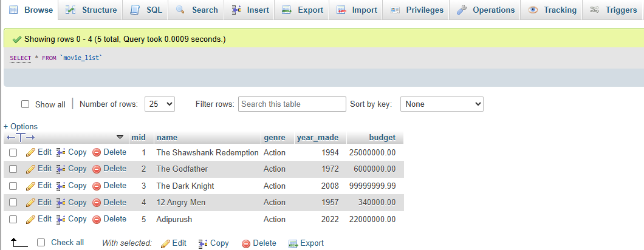644x250 pixels.
Task: Expand the + Options link
Action: click(x=21, y=126)
